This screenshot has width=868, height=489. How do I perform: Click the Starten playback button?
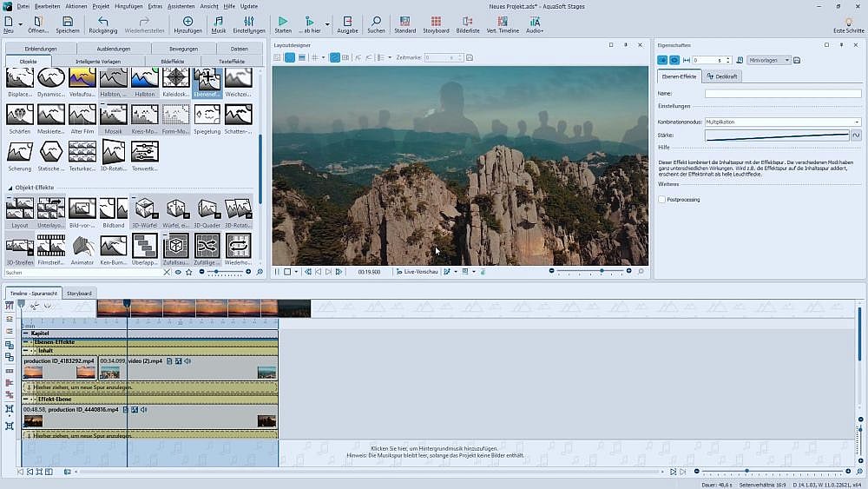pyautogui.click(x=283, y=21)
